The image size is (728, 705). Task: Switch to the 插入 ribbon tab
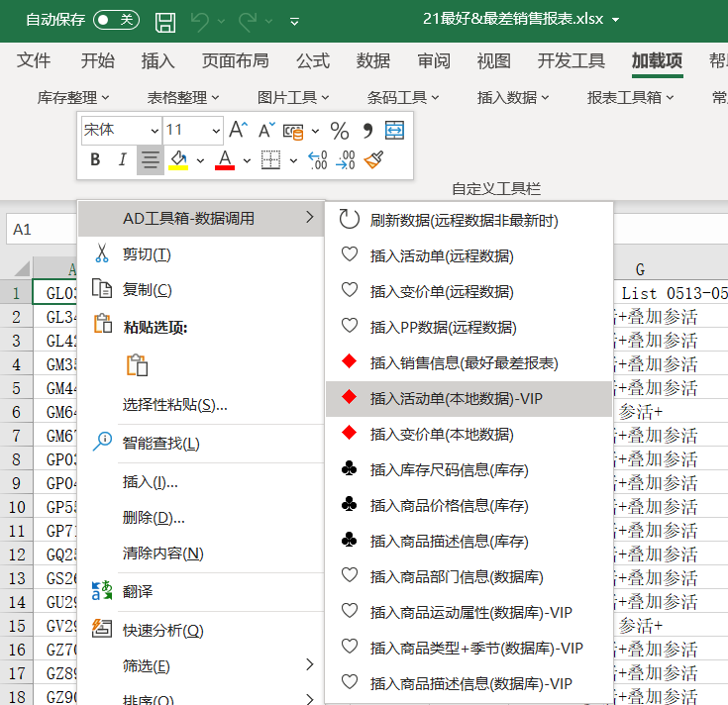tap(157, 60)
